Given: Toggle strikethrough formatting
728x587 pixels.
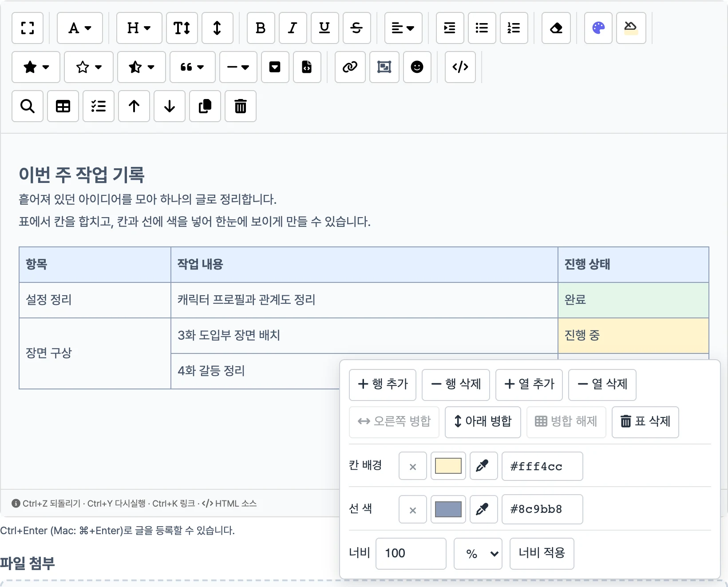Looking at the screenshot, I should click(x=357, y=28).
